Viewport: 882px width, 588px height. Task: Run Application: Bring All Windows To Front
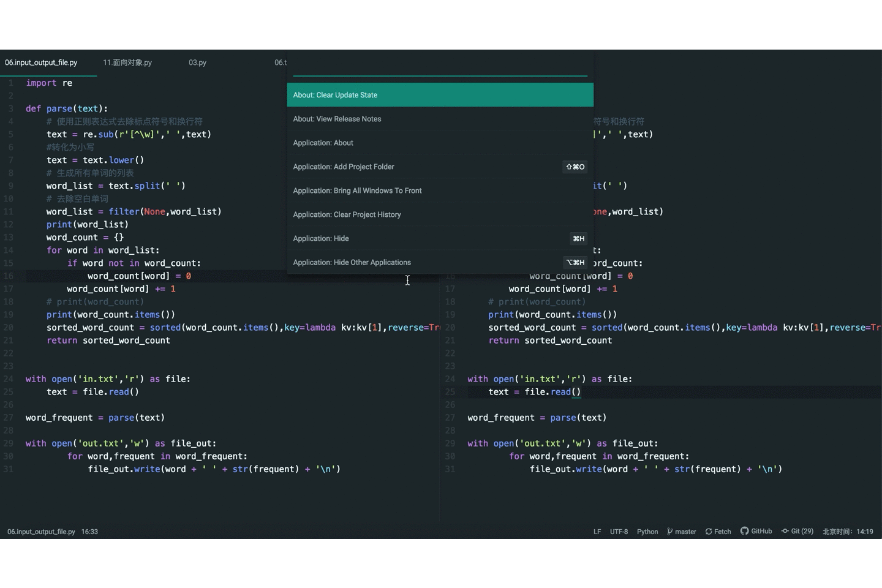click(440, 190)
